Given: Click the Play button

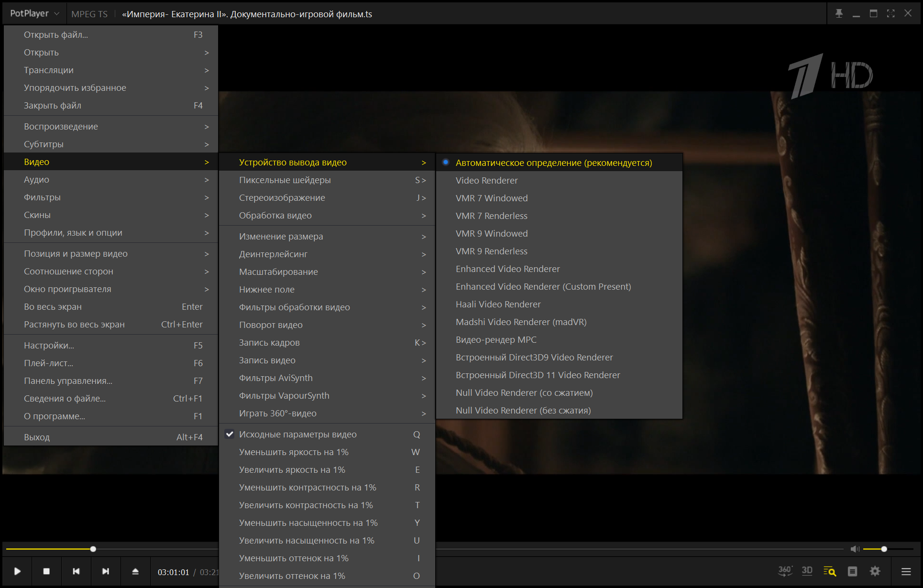Looking at the screenshot, I should tap(17, 571).
